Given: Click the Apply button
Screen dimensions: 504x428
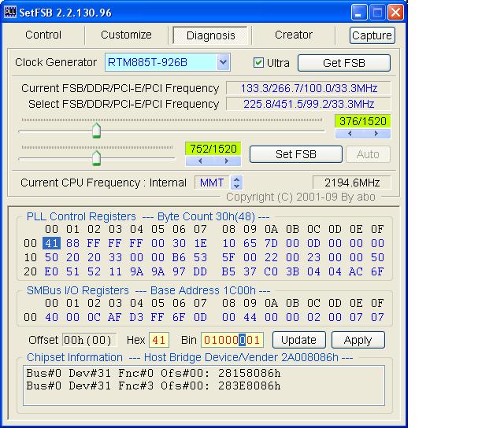Looking at the screenshot, I should tap(358, 340).
